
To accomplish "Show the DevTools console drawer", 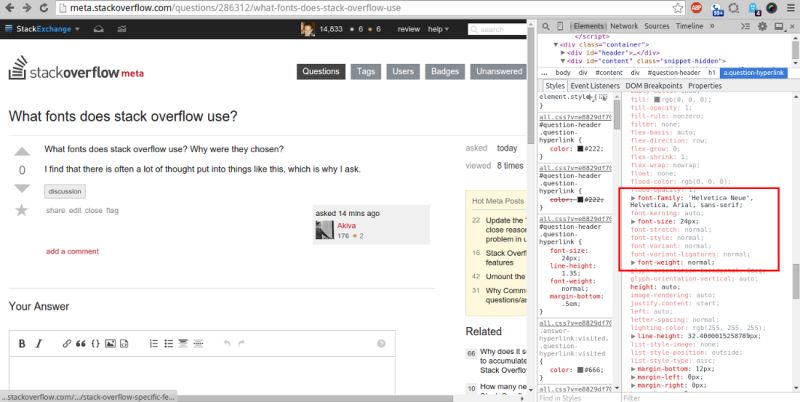I will (745, 26).
